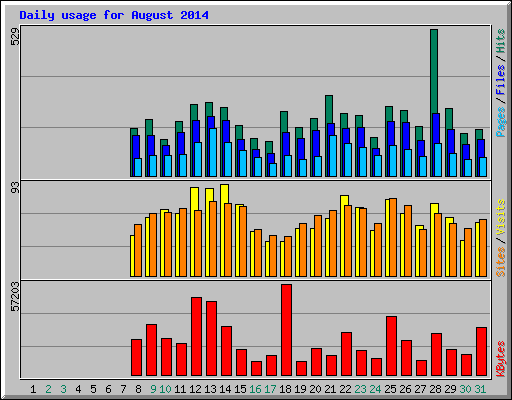
Task: Click the day '16' axis label
Action: pos(255,389)
